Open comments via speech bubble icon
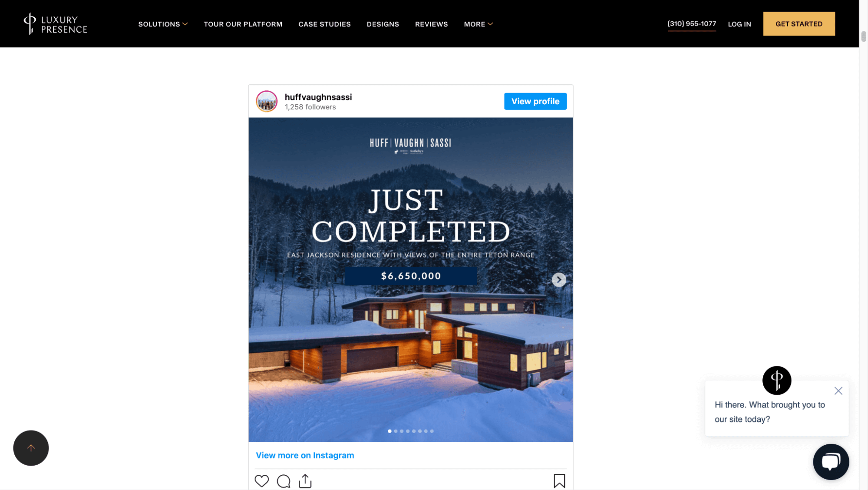Image resolution: width=868 pixels, height=490 pixels. click(284, 481)
